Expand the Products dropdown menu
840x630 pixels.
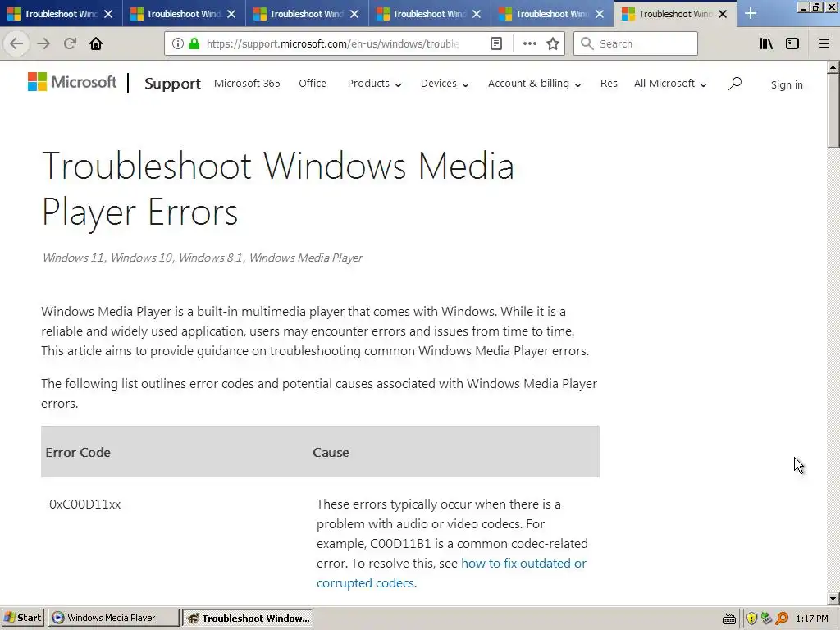pyautogui.click(x=374, y=84)
